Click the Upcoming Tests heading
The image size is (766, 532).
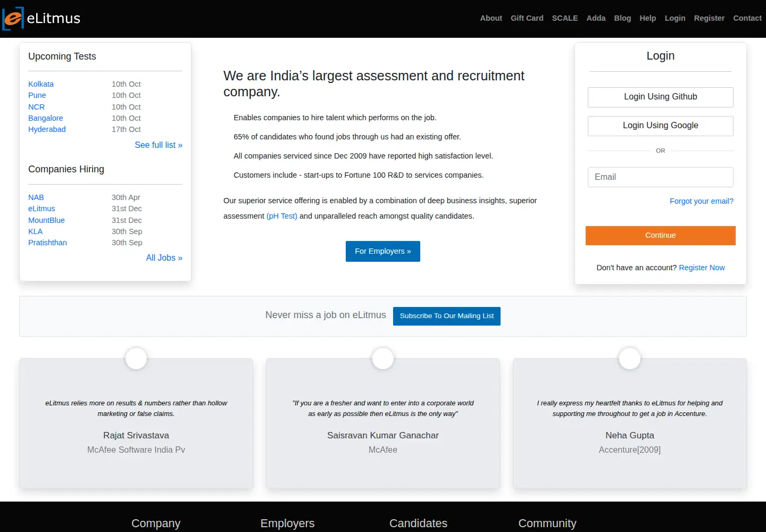pyautogui.click(x=62, y=56)
